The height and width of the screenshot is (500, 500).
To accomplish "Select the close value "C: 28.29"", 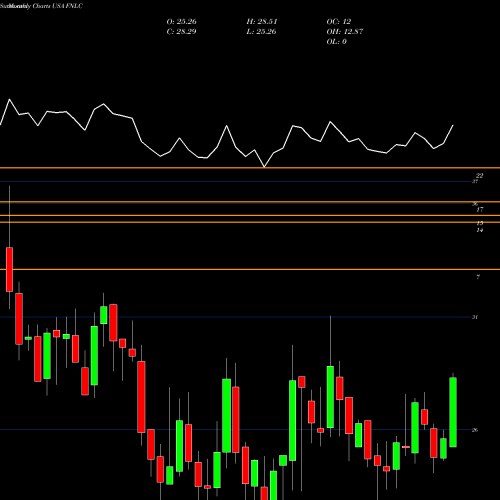I will point(181,32).
